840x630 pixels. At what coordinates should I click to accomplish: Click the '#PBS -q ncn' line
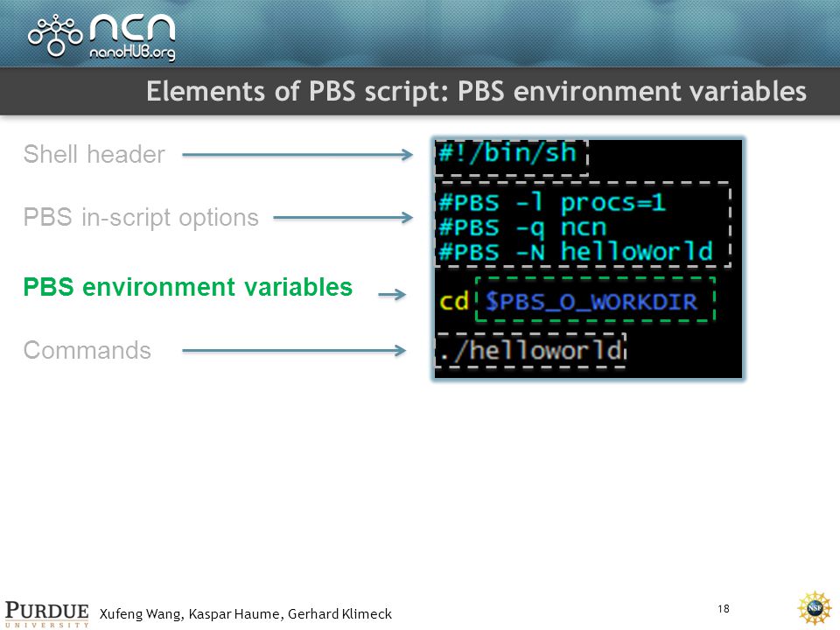click(x=522, y=227)
